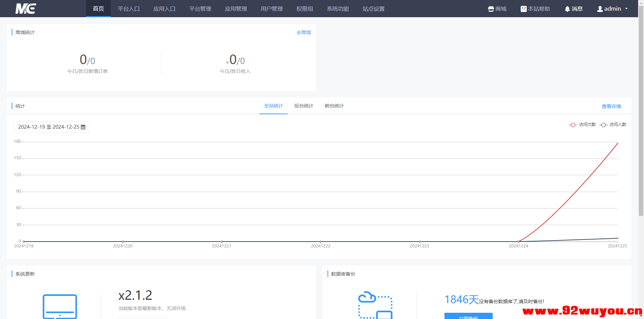Image resolution: width=644 pixels, height=319 pixels.
Task: Toggle 访问人数 legend series
Action: [x=613, y=125]
